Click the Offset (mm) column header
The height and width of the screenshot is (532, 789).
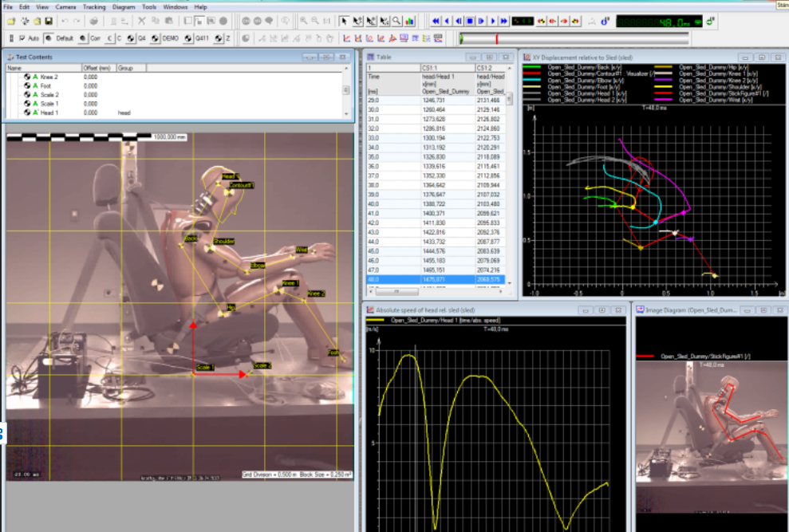(x=99, y=68)
